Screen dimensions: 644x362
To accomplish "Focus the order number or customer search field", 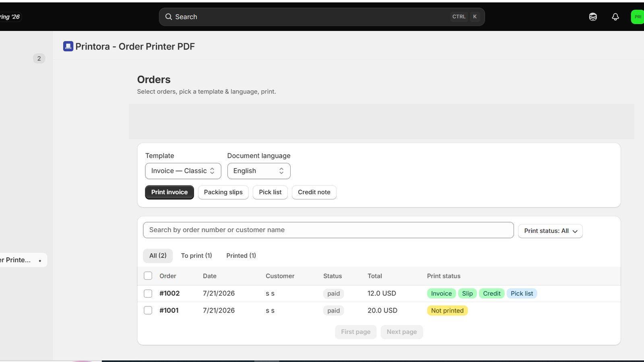I will [328, 230].
